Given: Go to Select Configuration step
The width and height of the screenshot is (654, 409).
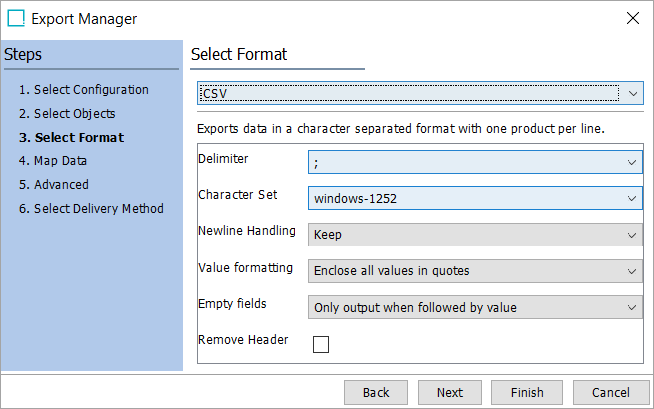Looking at the screenshot, I should [x=84, y=90].
